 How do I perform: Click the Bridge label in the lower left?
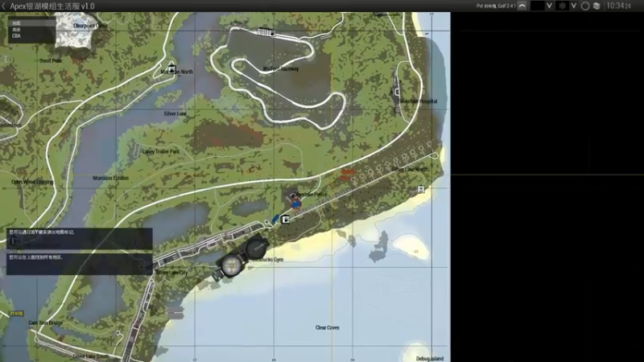[x=46, y=323]
